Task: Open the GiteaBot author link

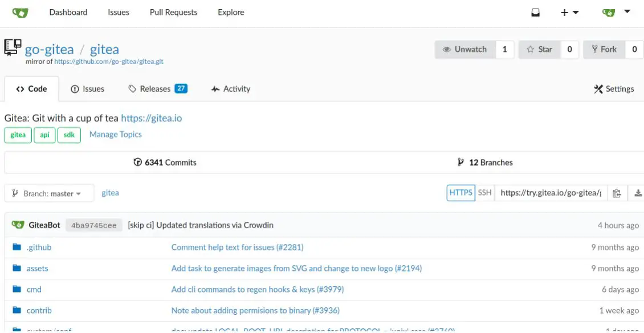Action: point(44,225)
